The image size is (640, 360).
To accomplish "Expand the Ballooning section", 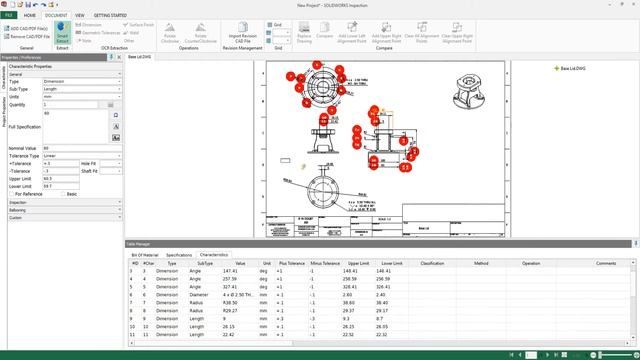I will [65, 210].
